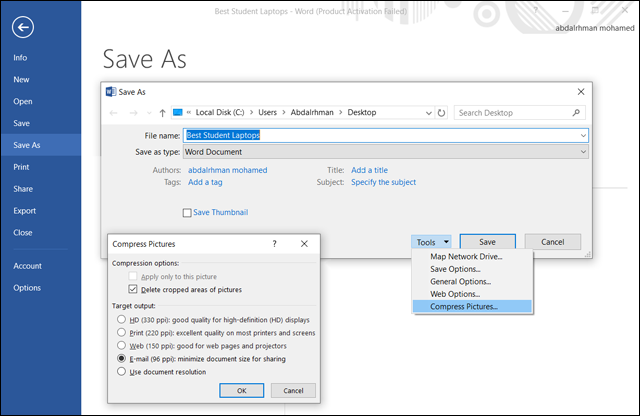Click Local Disk (C:) breadcrumb
Image resolution: width=640 pixels, height=416 pixels.
(x=220, y=113)
